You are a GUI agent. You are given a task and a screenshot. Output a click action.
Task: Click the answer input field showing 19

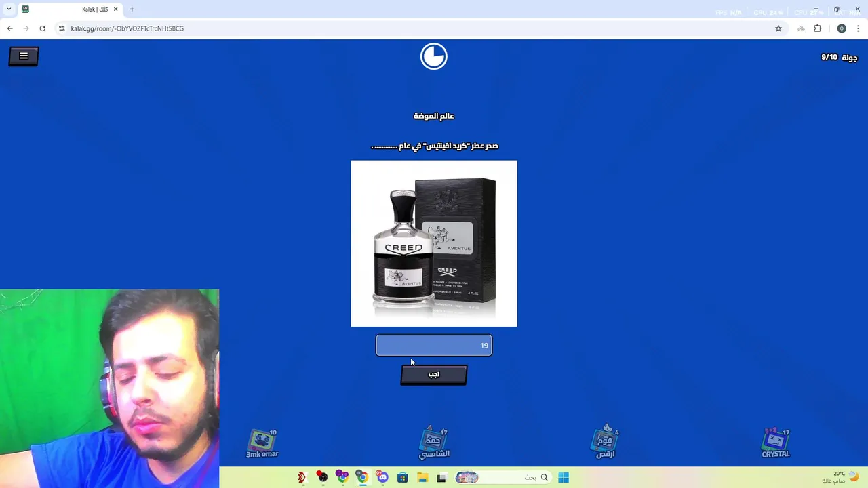pyautogui.click(x=434, y=346)
